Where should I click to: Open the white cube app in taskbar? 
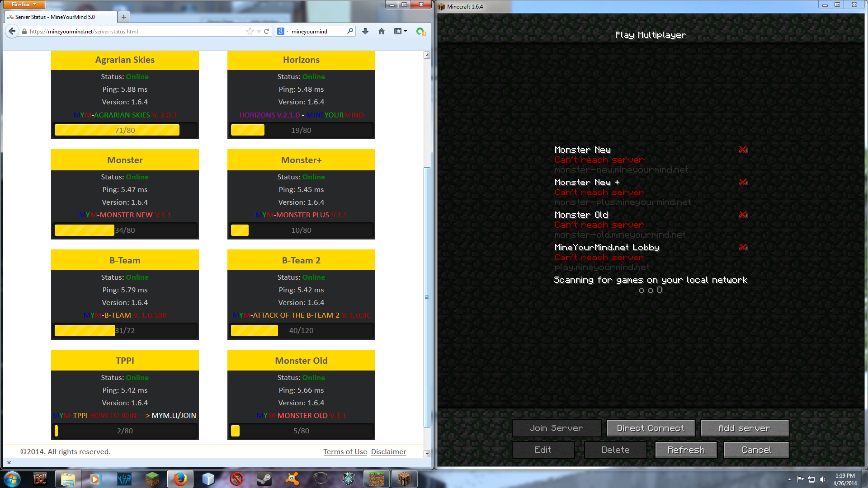(x=208, y=479)
